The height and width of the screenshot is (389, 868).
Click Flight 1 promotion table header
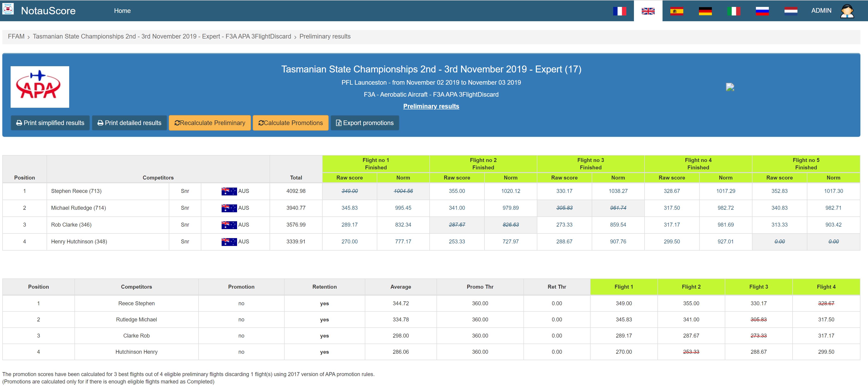pyautogui.click(x=624, y=287)
